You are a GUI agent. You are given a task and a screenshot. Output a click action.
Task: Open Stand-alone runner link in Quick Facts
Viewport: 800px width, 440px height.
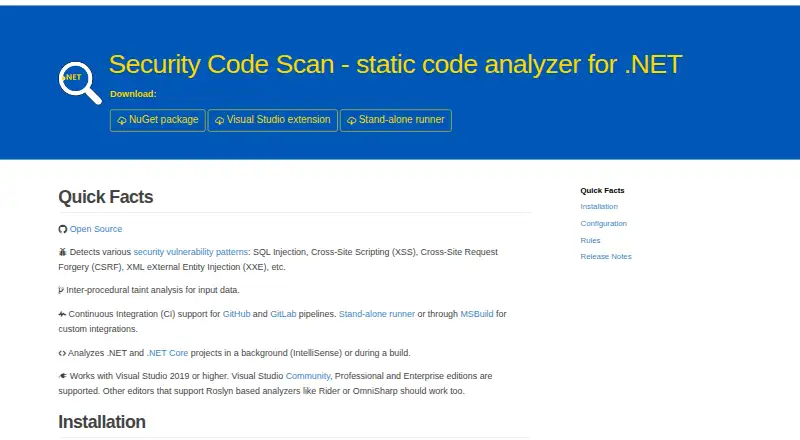[x=377, y=314]
